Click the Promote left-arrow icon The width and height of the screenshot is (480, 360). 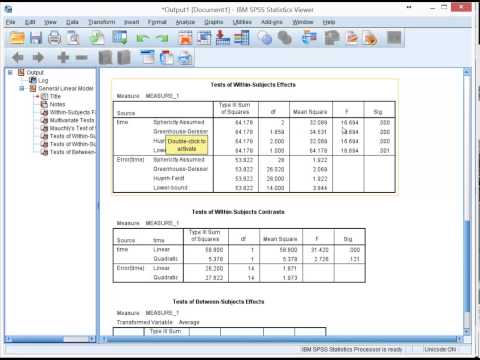coord(18,58)
